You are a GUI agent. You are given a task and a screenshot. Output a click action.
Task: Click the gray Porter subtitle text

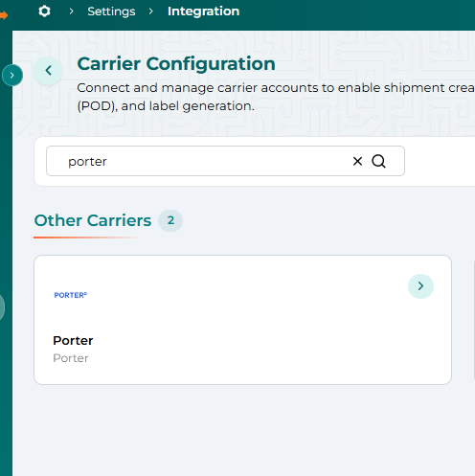[71, 358]
